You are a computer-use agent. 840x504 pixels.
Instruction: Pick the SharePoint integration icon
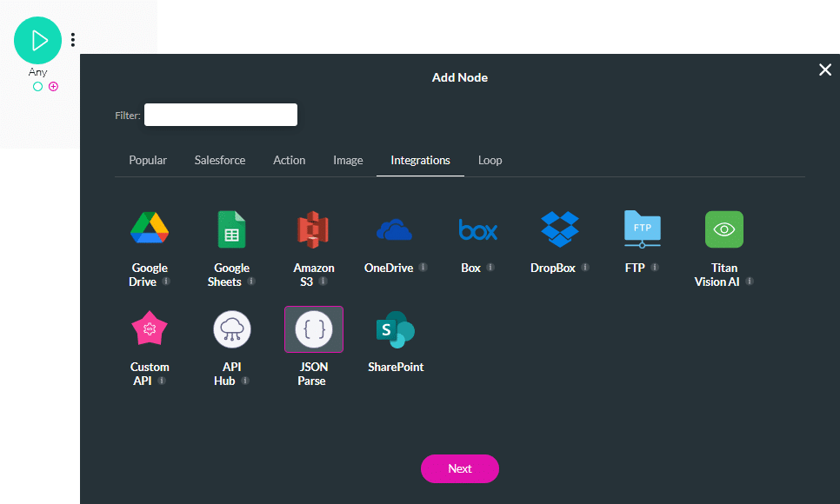coord(395,329)
